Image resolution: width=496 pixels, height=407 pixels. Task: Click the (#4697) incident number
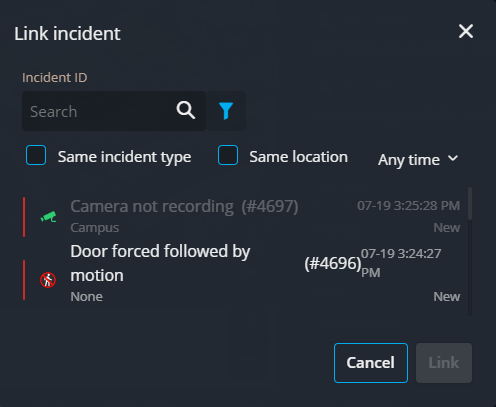click(x=270, y=207)
